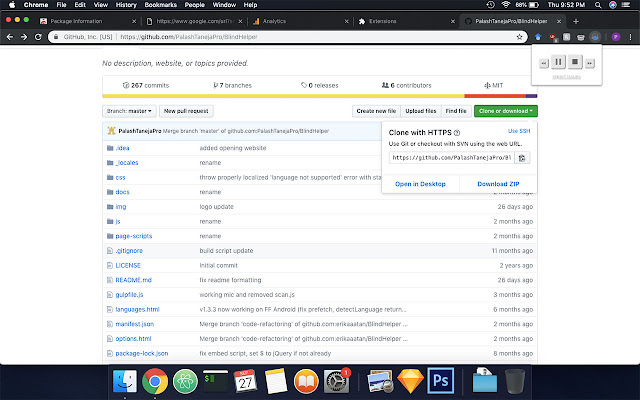Open Finder from the dock
The width and height of the screenshot is (640, 400).
coord(124,381)
